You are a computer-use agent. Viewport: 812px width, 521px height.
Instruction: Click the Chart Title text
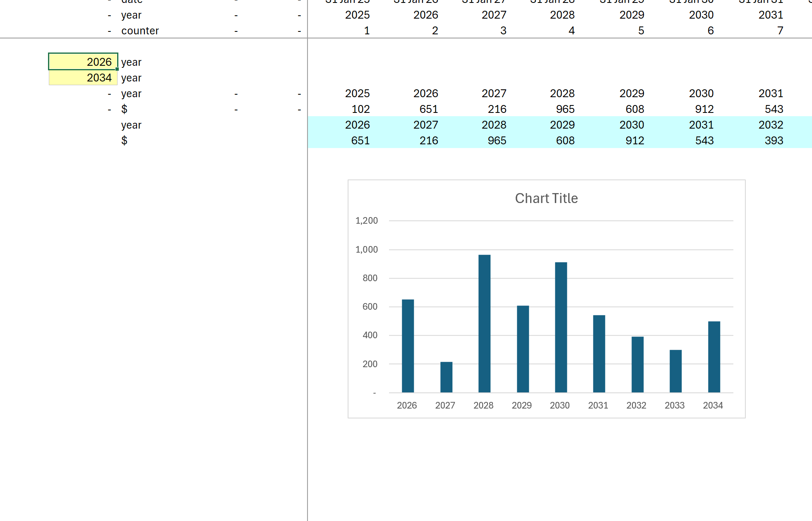coord(546,198)
